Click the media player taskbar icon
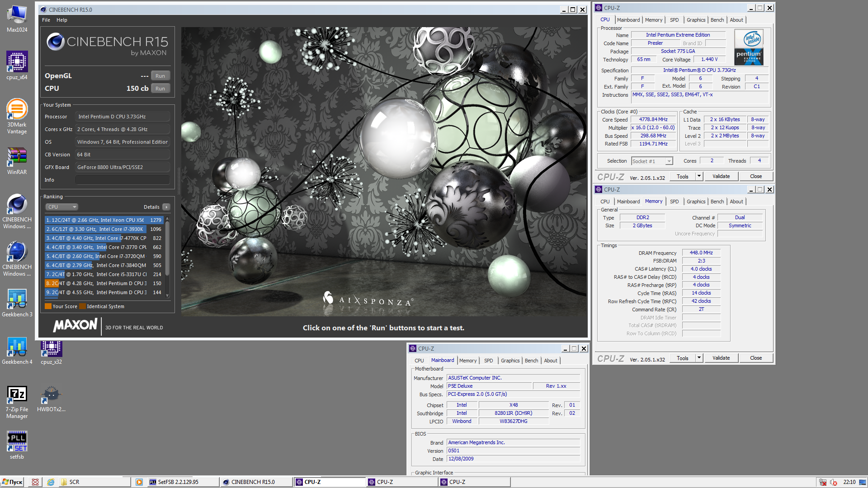The image size is (868, 488). (x=139, y=482)
